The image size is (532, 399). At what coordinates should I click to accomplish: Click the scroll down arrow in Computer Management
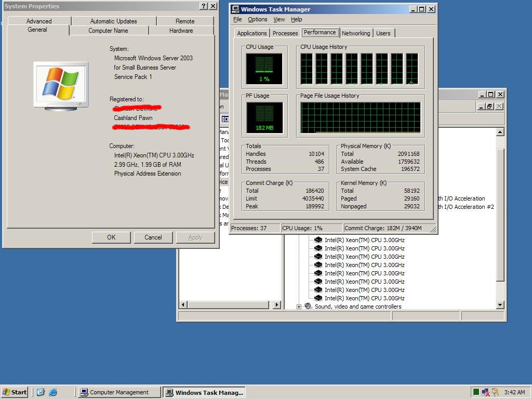point(500,304)
